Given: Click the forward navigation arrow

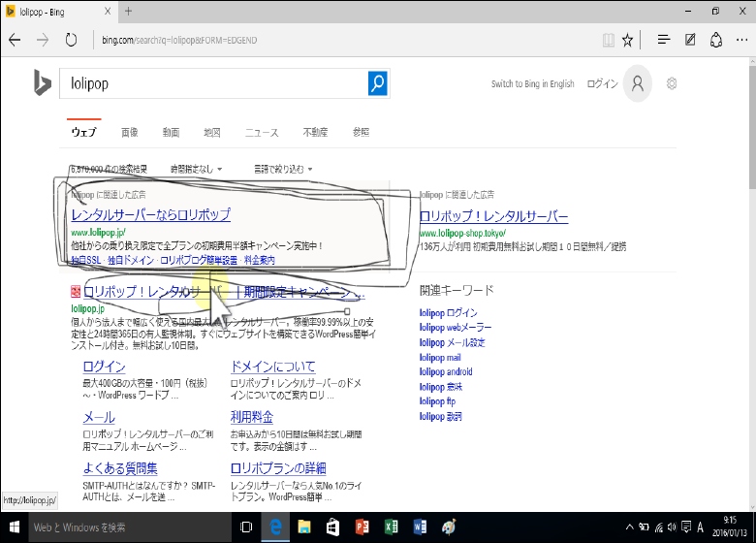Looking at the screenshot, I should (43, 40).
